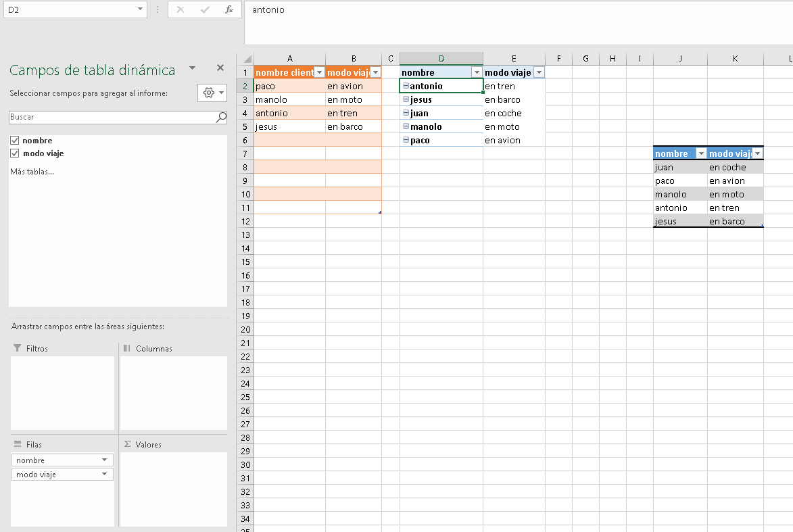Close the Campos de tabla dinámica pane
Screen dimensions: 793x532
click(x=220, y=68)
